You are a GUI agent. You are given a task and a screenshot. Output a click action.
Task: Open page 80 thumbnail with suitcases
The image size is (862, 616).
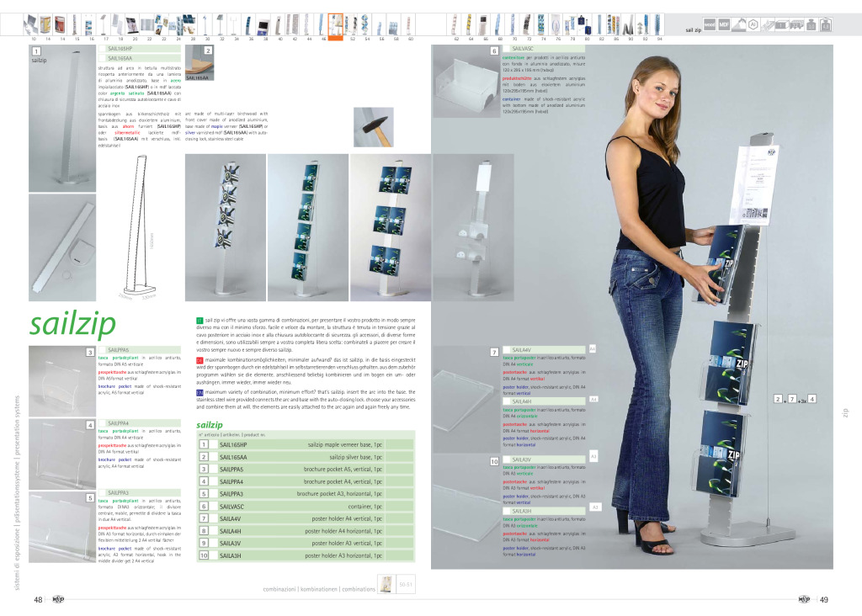pyautogui.click(x=585, y=24)
